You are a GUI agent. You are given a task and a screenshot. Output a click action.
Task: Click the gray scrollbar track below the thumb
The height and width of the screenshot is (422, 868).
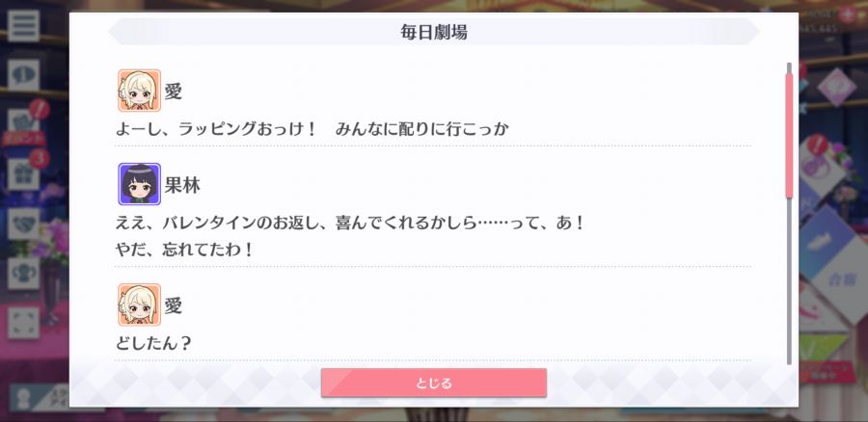tap(789, 282)
